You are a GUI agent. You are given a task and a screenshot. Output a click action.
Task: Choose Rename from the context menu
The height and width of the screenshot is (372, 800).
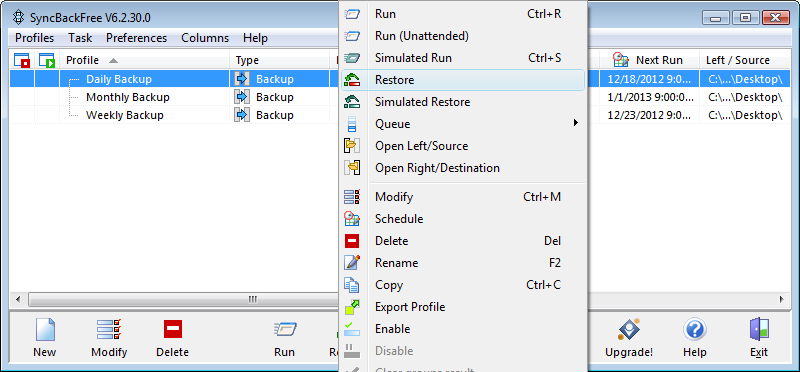click(x=463, y=263)
